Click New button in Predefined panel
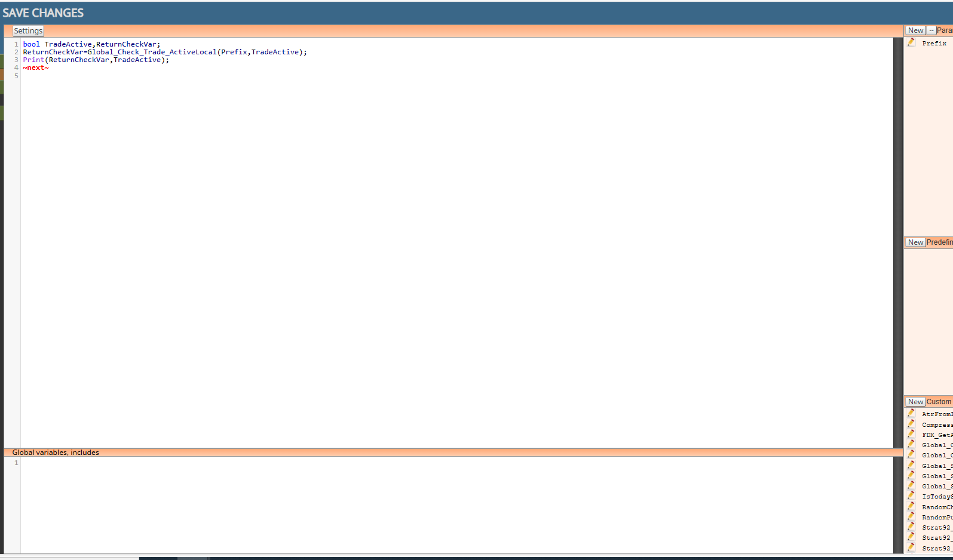 (915, 242)
